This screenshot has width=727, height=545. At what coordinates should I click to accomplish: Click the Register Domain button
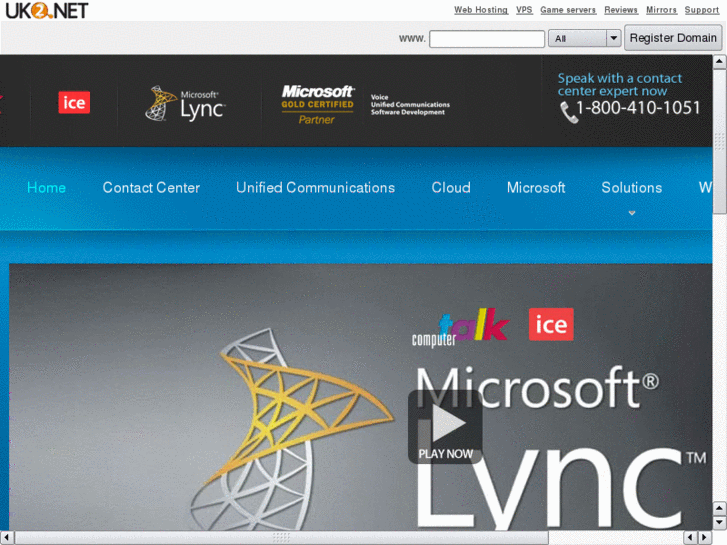(x=673, y=38)
